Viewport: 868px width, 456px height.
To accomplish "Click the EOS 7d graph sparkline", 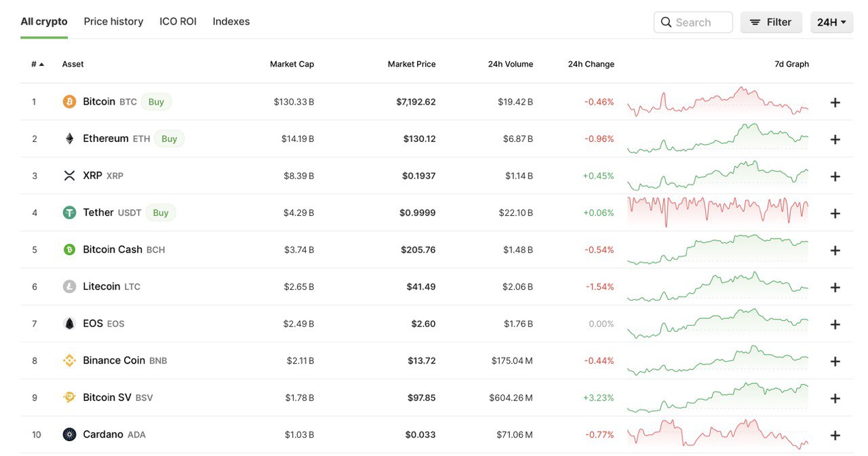I will (x=717, y=324).
